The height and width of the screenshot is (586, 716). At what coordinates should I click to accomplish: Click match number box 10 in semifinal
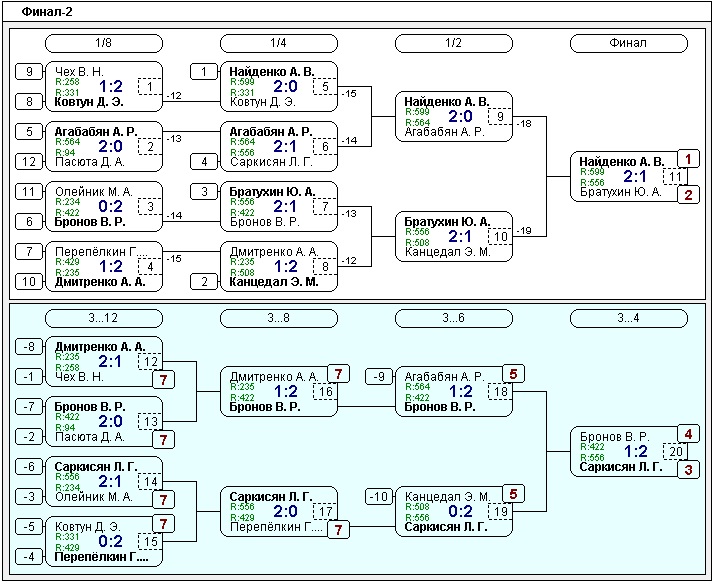pos(500,237)
